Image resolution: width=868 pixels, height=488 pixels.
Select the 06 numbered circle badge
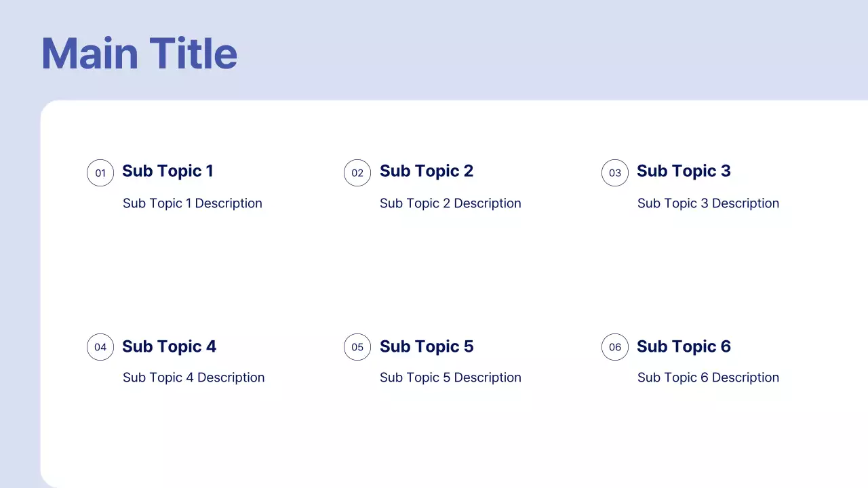(615, 347)
